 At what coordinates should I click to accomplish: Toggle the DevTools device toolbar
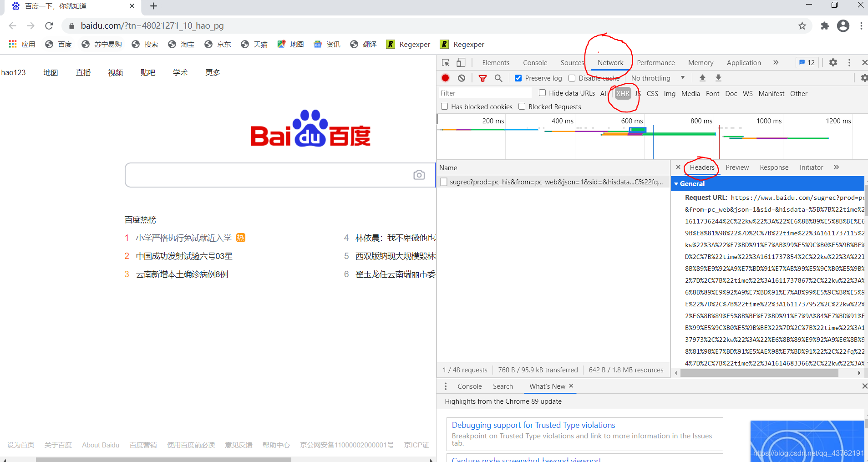click(x=461, y=63)
